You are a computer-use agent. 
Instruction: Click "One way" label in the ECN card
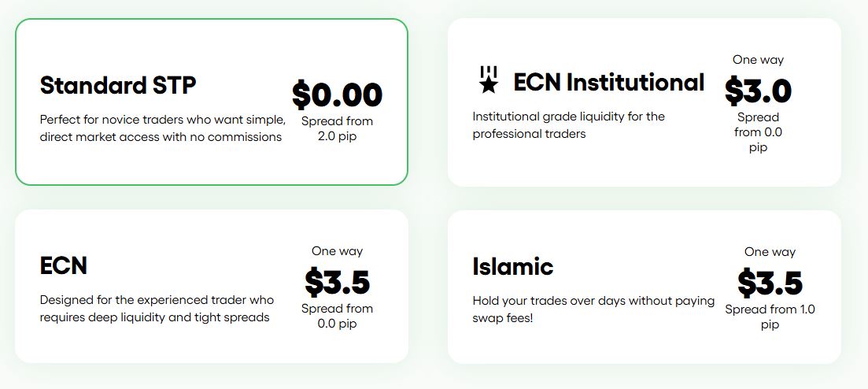[x=337, y=251]
